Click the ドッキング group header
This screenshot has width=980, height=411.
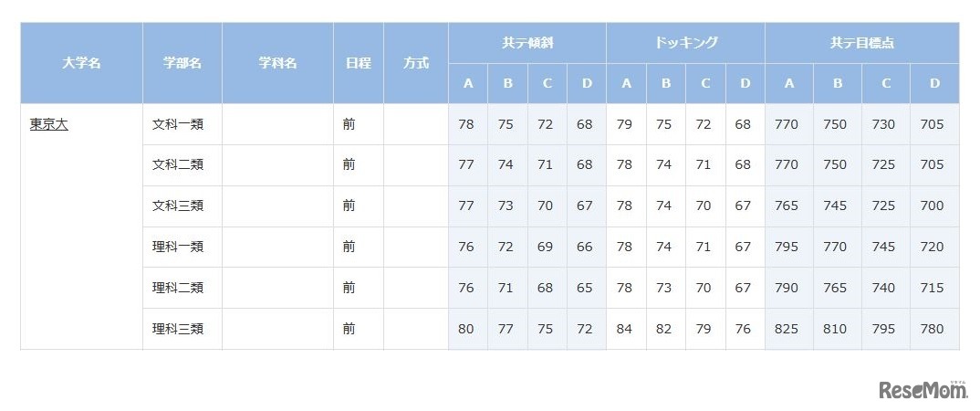tap(685, 43)
